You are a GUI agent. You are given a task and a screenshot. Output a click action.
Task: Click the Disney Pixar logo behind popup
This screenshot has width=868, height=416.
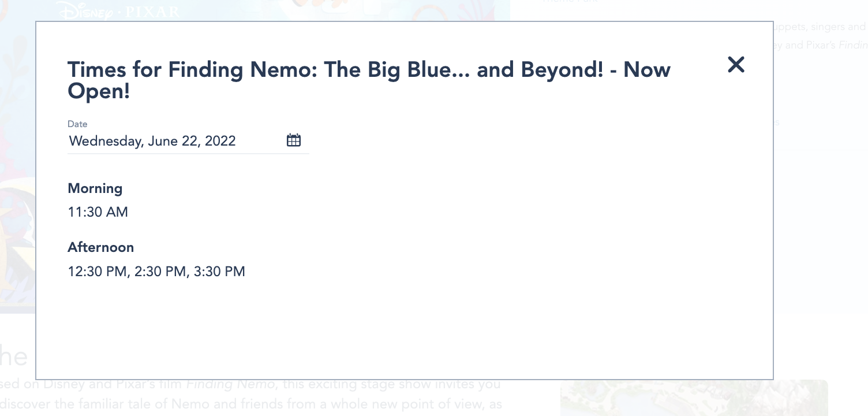(x=118, y=11)
